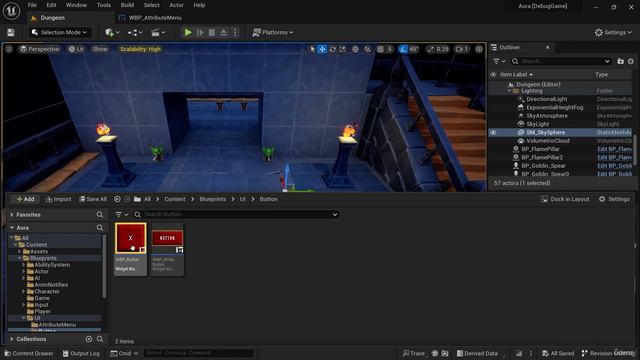Screen dimensions: 640x360
Task: Open the Cinematics clapperboard menu
Action: pos(158,32)
